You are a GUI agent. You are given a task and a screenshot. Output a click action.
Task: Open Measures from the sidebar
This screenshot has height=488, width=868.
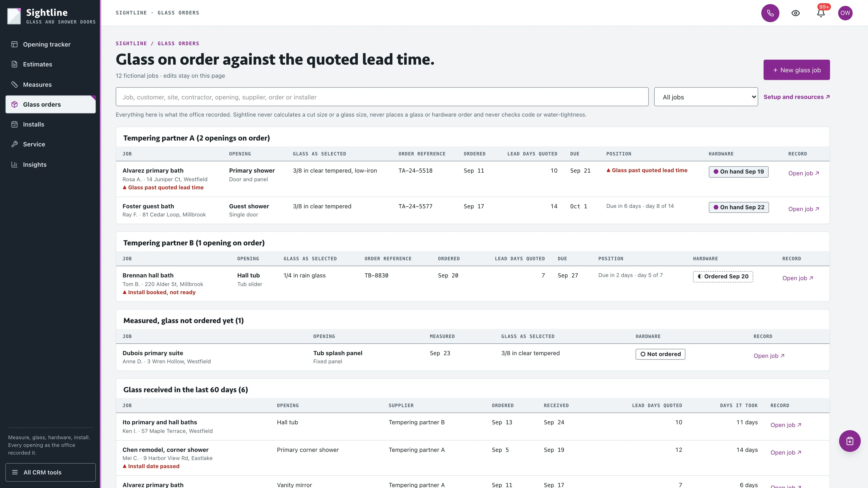(x=51, y=84)
